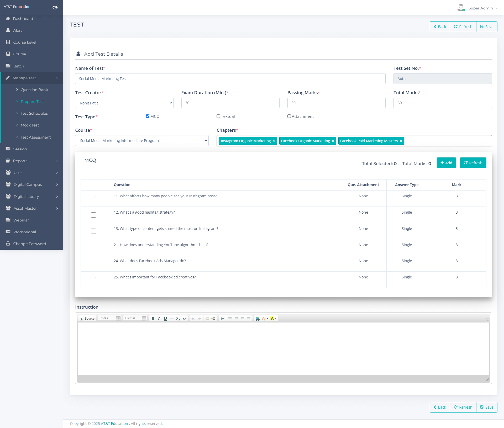Open background color picker in editor
Viewport: 504px width, 428px height.
(273, 319)
